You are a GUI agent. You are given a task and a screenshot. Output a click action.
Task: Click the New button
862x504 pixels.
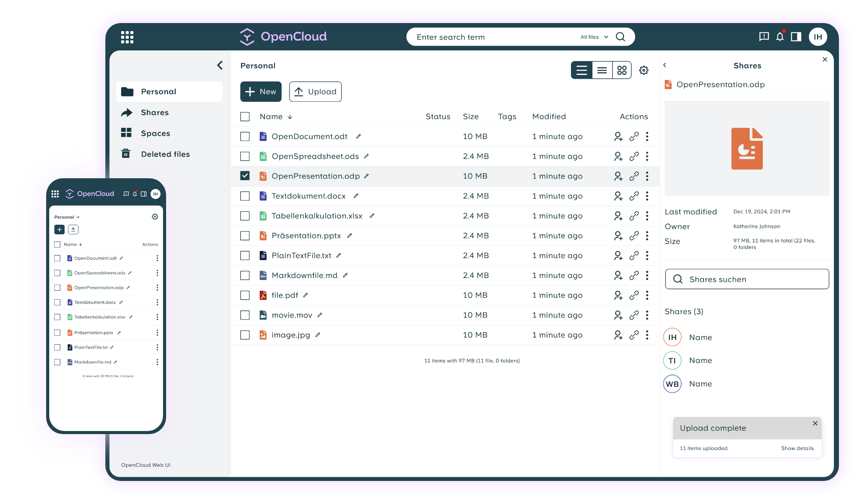coord(261,91)
